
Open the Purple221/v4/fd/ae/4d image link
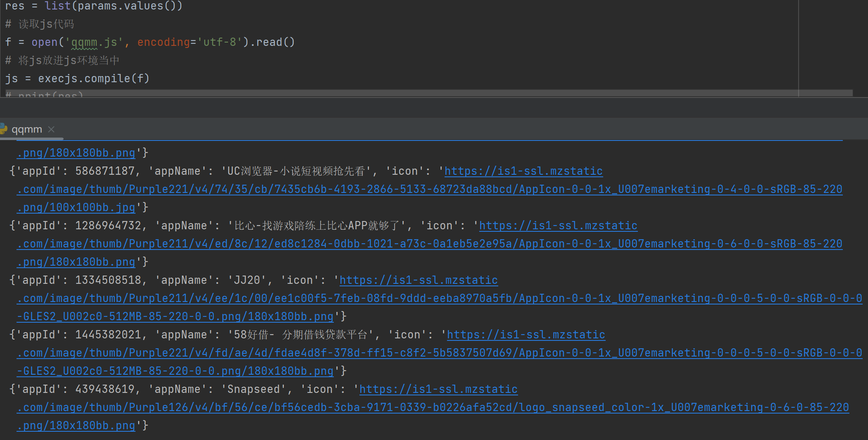(x=440, y=353)
